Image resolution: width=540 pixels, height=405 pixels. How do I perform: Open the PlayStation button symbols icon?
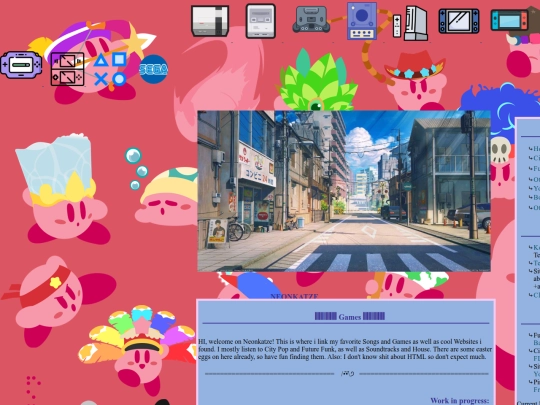tap(110, 69)
